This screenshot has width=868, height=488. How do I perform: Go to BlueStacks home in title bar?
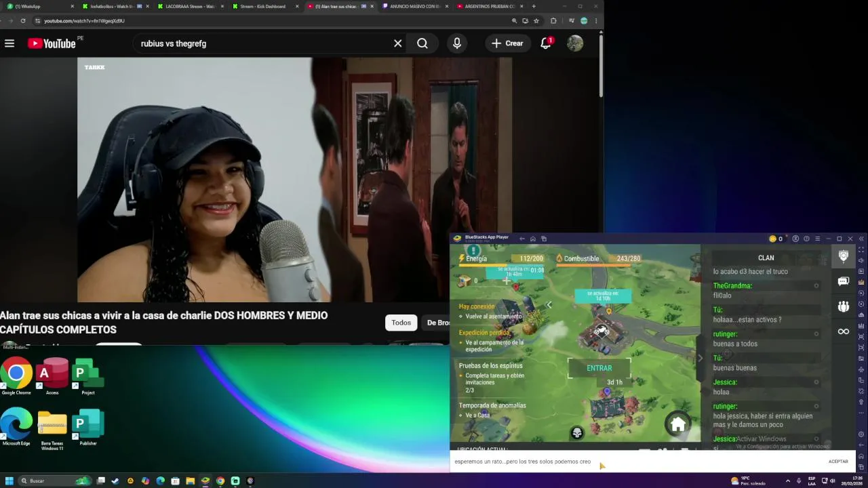coord(532,239)
